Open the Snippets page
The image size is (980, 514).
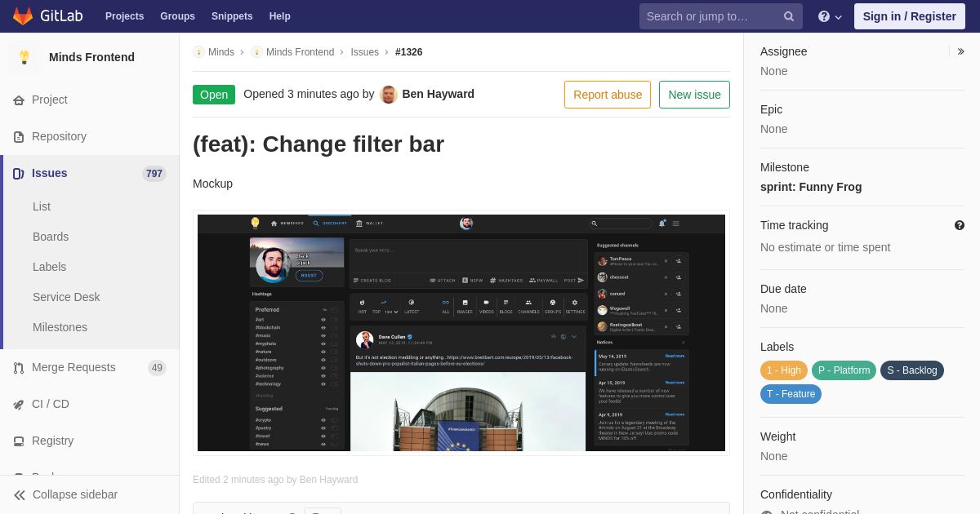(232, 16)
